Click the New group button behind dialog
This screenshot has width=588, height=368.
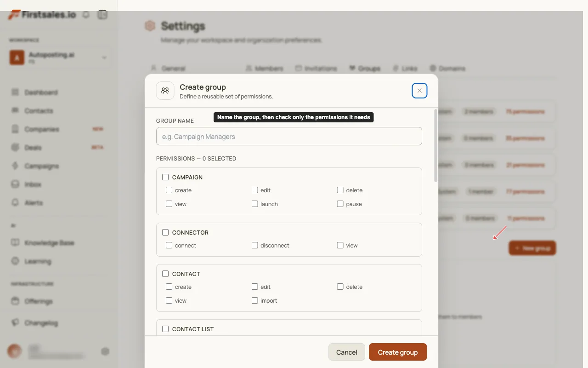[x=532, y=248]
